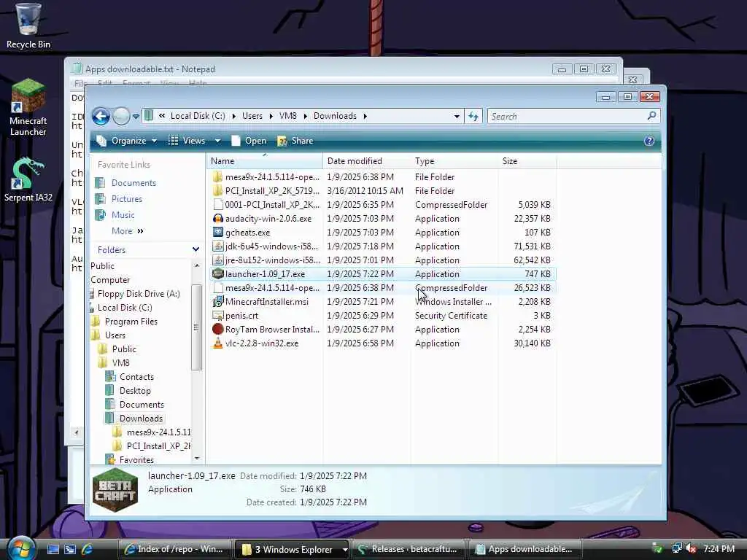
Task: Open Explorer help question mark icon
Action: (x=649, y=141)
